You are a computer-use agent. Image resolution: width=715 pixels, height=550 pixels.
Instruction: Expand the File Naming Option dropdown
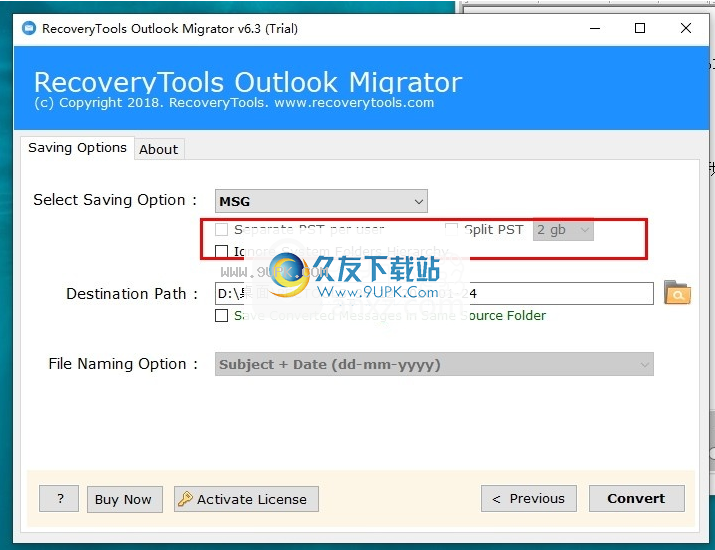click(434, 364)
